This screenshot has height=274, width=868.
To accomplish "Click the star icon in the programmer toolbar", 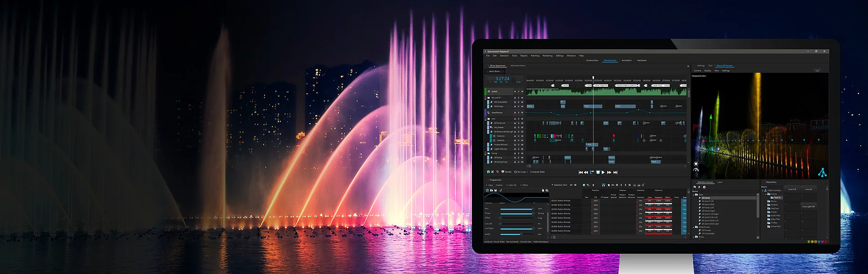I will click(x=609, y=185).
